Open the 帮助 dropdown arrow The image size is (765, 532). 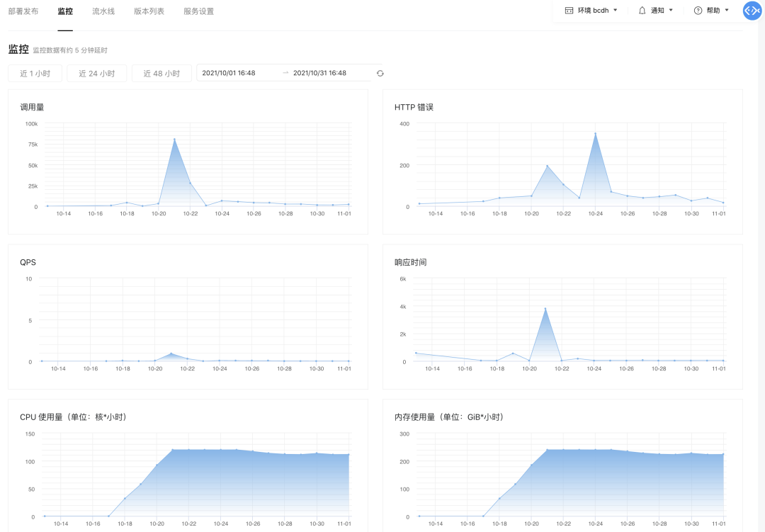coord(727,11)
